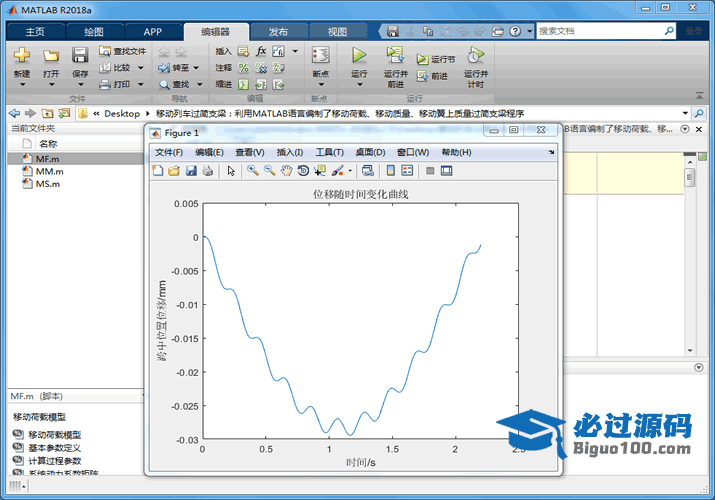Click the 运行并计时 (Run and Time) icon
The height and width of the screenshot is (500, 715).
click(x=476, y=55)
